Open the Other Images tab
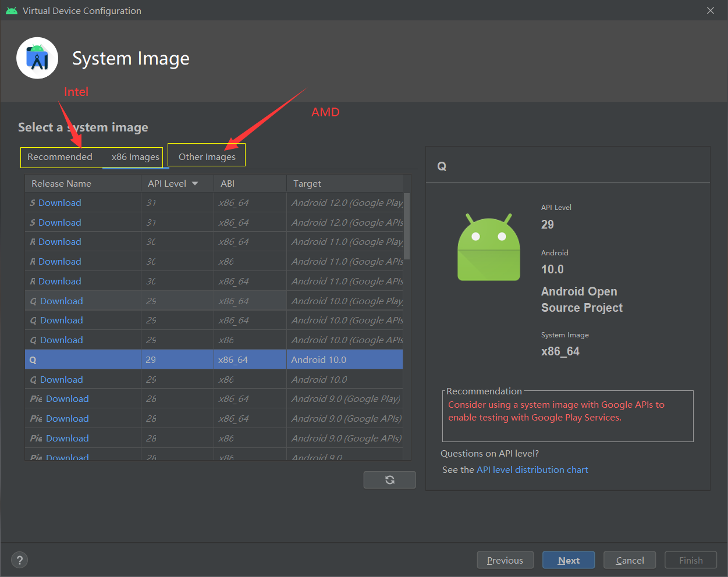 pos(207,157)
